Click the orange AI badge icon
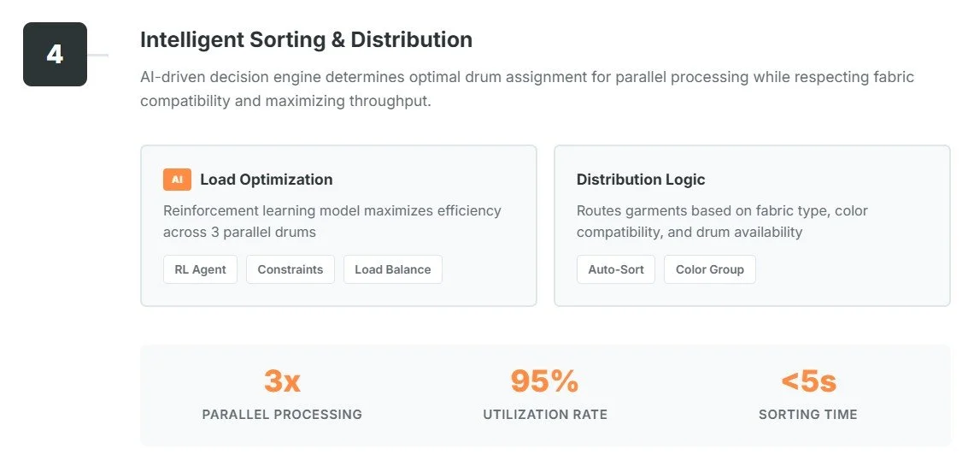980x472 pixels. (x=177, y=180)
